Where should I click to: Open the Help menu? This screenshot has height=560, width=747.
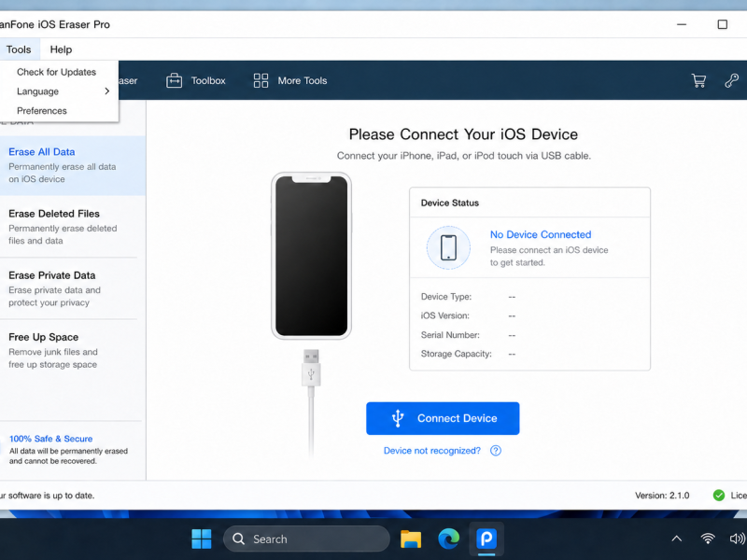click(x=61, y=49)
